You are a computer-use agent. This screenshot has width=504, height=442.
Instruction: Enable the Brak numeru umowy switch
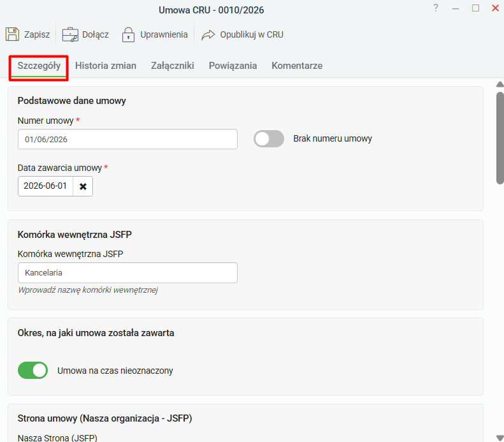tap(269, 139)
